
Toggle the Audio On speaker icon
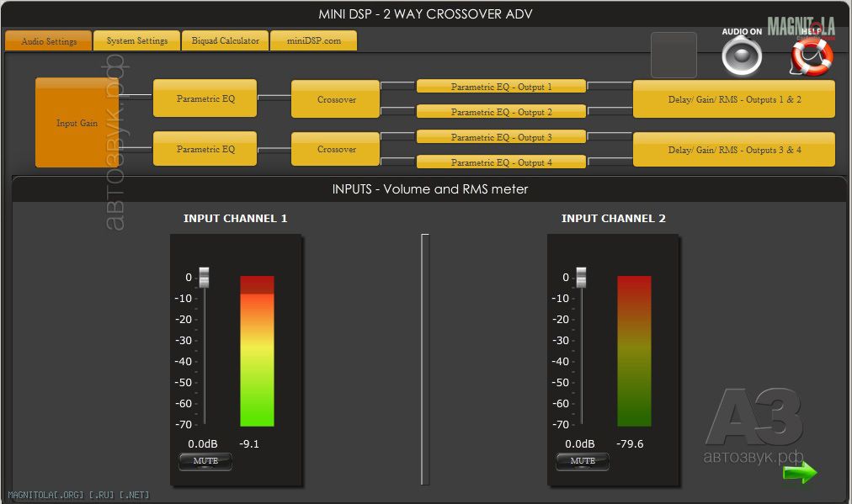(742, 56)
